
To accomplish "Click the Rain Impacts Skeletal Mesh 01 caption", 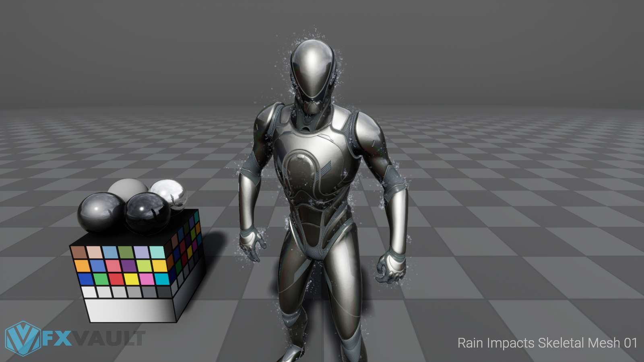I will coord(547,343).
